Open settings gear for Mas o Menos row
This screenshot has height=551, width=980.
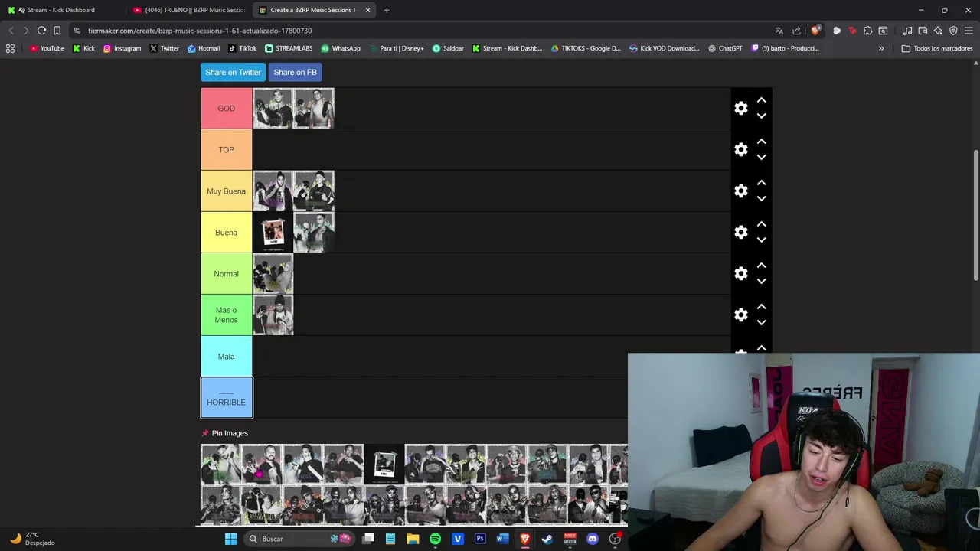pos(740,315)
